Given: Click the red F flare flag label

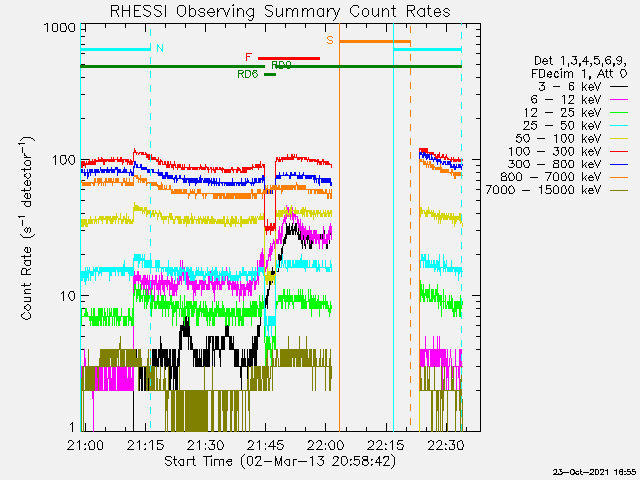Looking at the screenshot, I should pos(249,57).
